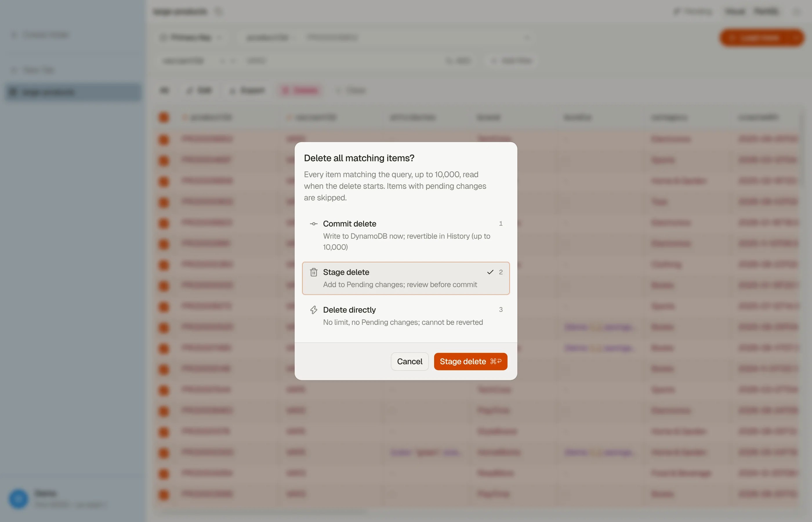
Task: Click 'Add to Pending changes; review before commit' text
Action: [400, 284]
